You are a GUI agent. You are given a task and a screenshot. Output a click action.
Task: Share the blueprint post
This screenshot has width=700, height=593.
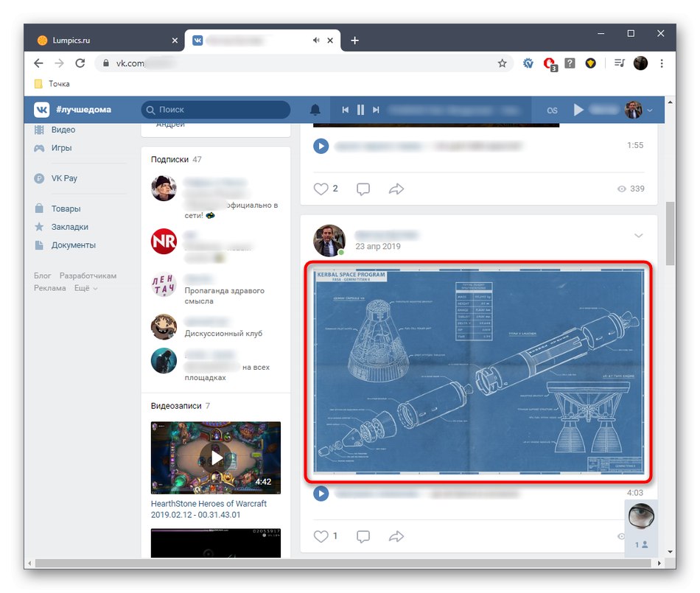pos(396,536)
